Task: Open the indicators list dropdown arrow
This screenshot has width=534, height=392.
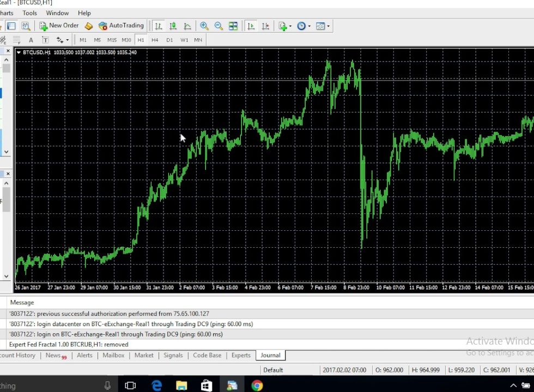Action: (290, 26)
